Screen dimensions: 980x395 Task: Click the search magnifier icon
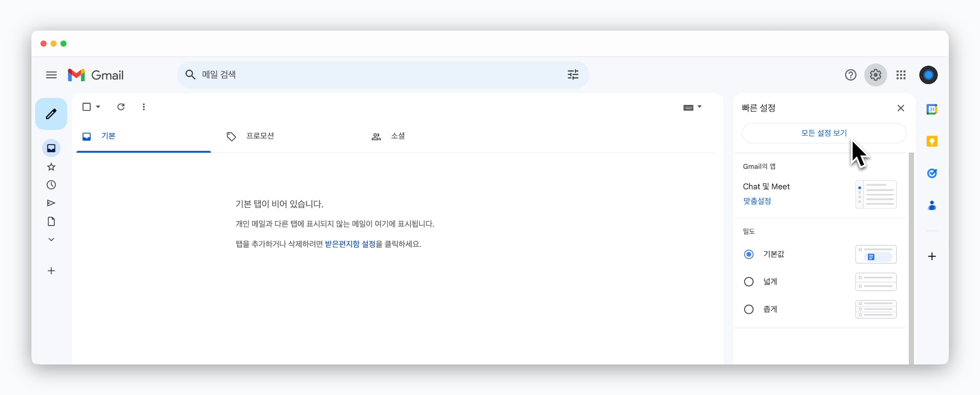tap(190, 75)
